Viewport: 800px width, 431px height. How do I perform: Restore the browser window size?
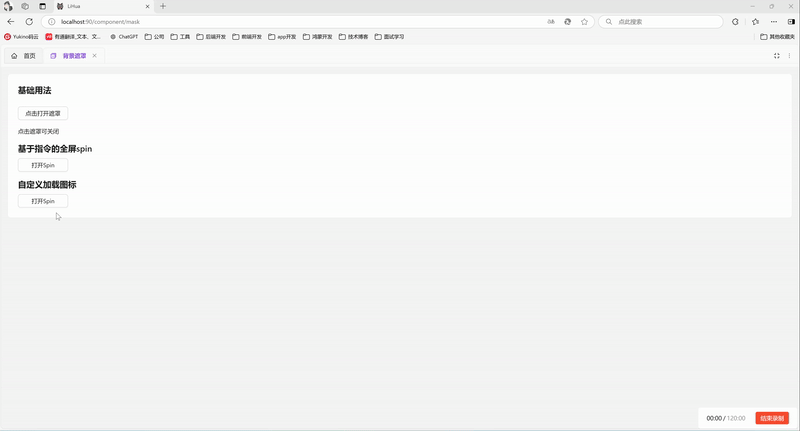tap(771, 6)
